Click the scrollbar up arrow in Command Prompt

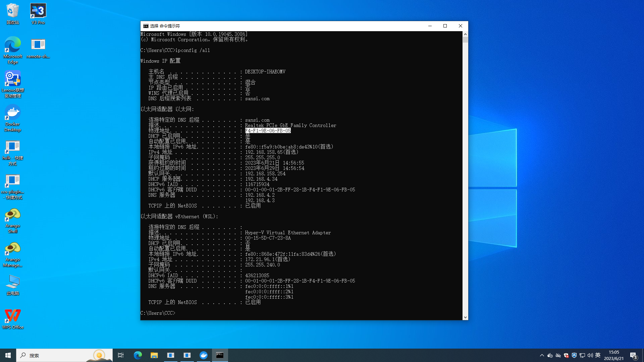point(465,34)
